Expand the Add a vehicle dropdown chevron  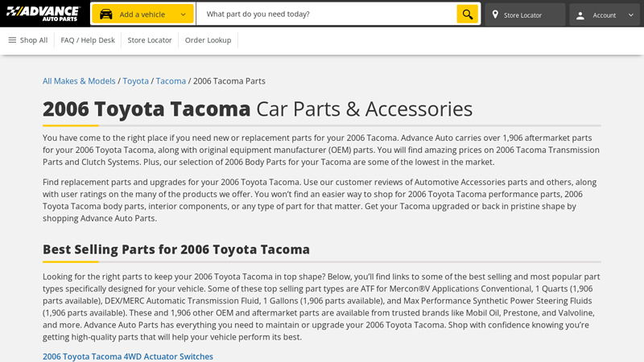(184, 14)
